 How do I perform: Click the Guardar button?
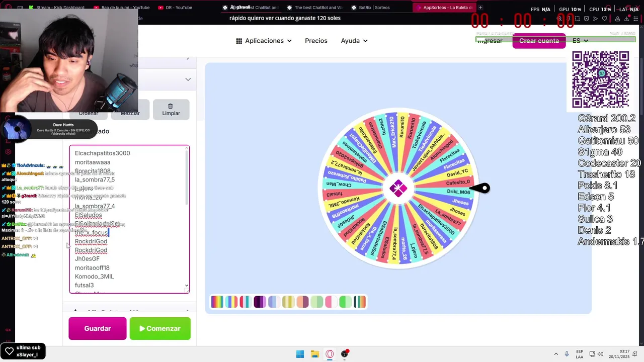tap(98, 328)
